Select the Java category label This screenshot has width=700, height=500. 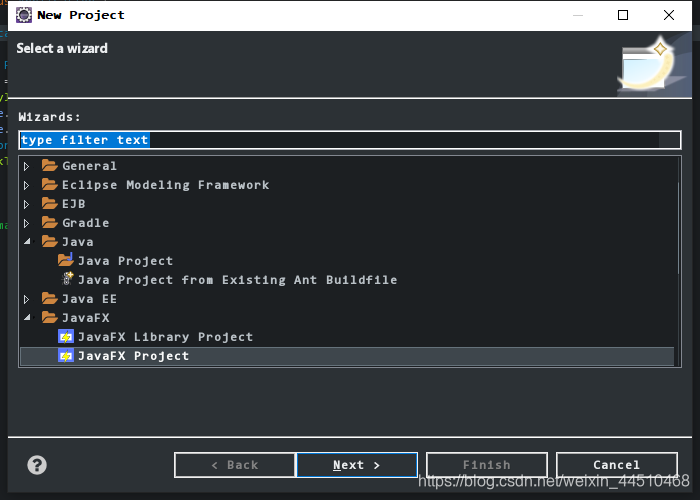78,242
